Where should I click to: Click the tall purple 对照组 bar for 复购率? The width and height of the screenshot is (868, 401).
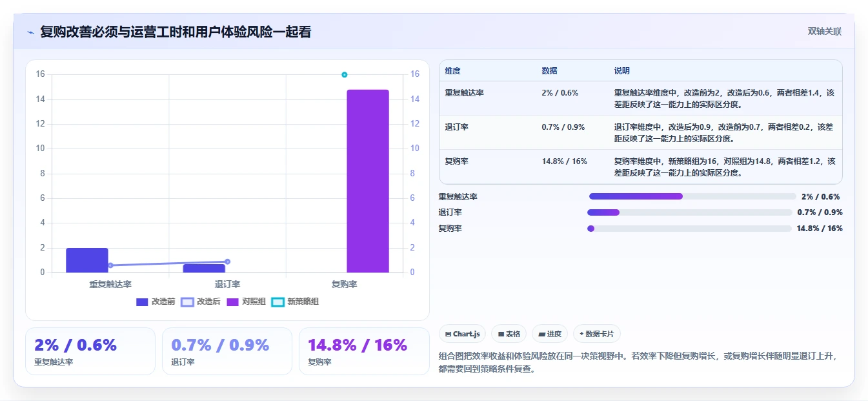pos(368,181)
